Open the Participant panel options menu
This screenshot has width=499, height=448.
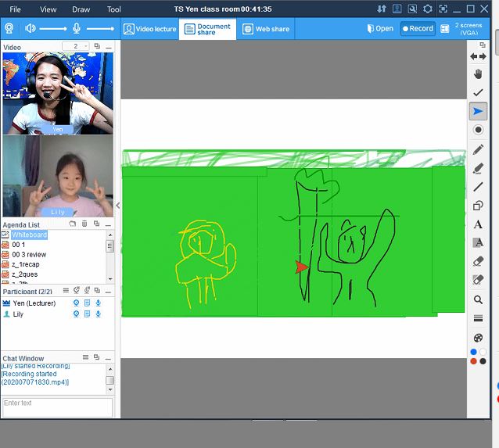[66, 291]
